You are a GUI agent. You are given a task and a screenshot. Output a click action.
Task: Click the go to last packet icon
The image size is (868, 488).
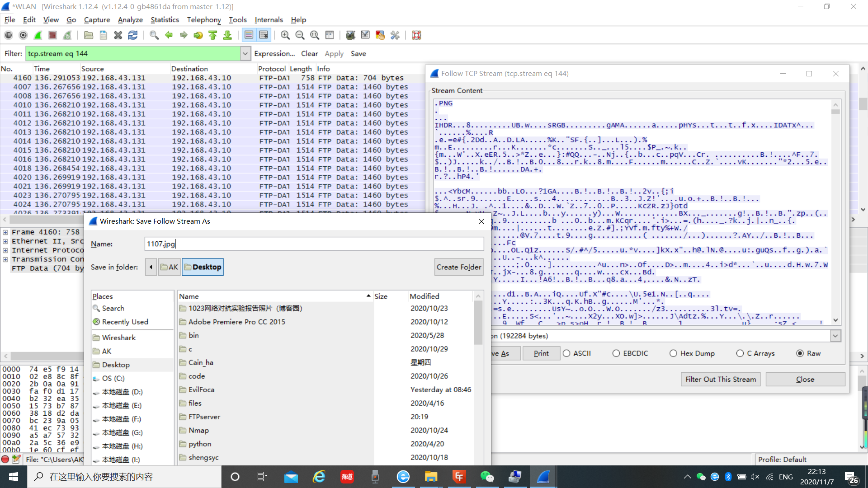[x=227, y=35]
